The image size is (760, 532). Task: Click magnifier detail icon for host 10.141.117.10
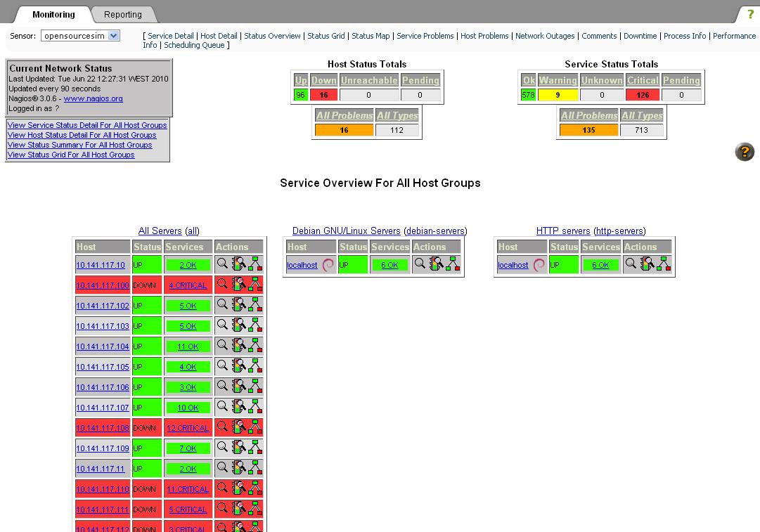[x=222, y=264]
